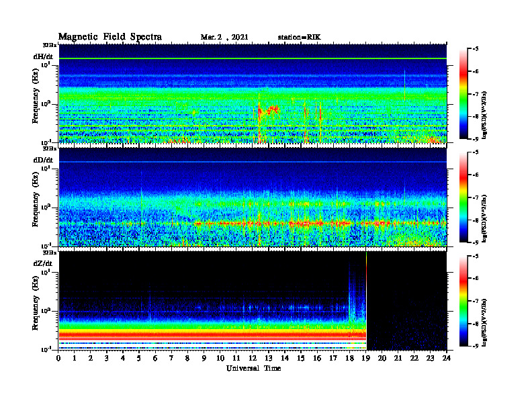Image resolution: width=532 pixels, height=411 pixels.
Task: Click the date 'Mar. 2, 2021'
Action: coord(224,38)
